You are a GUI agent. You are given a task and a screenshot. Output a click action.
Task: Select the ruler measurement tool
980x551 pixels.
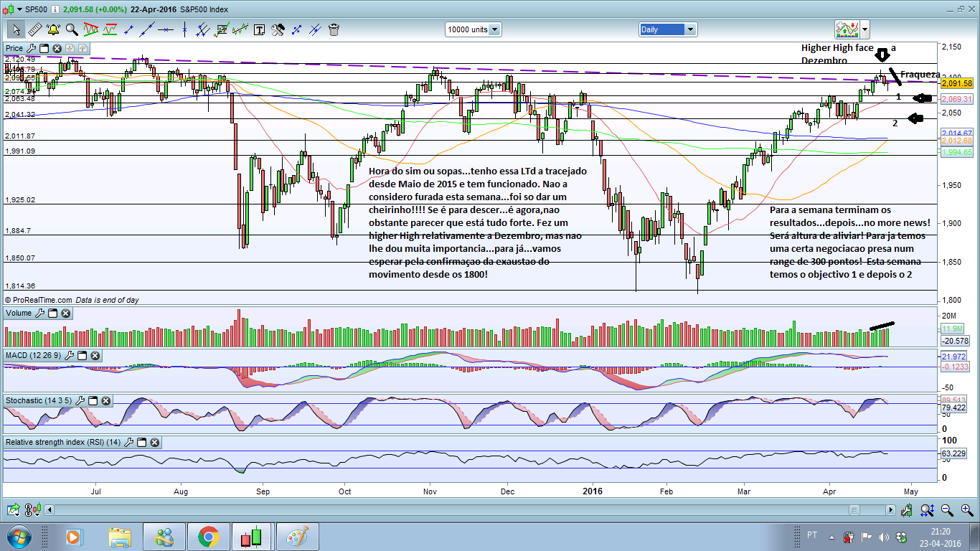[x=34, y=29]
